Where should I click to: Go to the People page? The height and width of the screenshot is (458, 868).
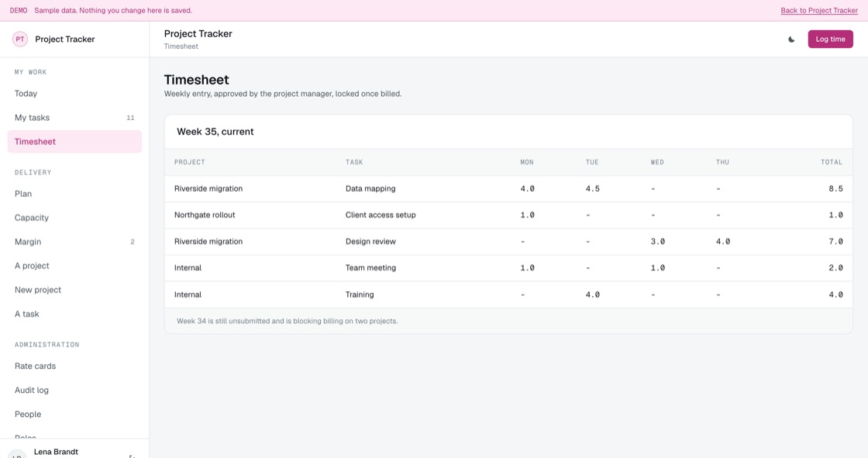(x=74, y=415)
